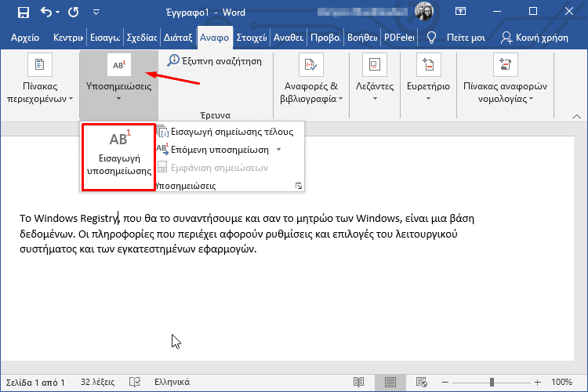This screenshot has height=392, width=588.
Task: Click the Redo/Repeat icon
Action: 74,13
